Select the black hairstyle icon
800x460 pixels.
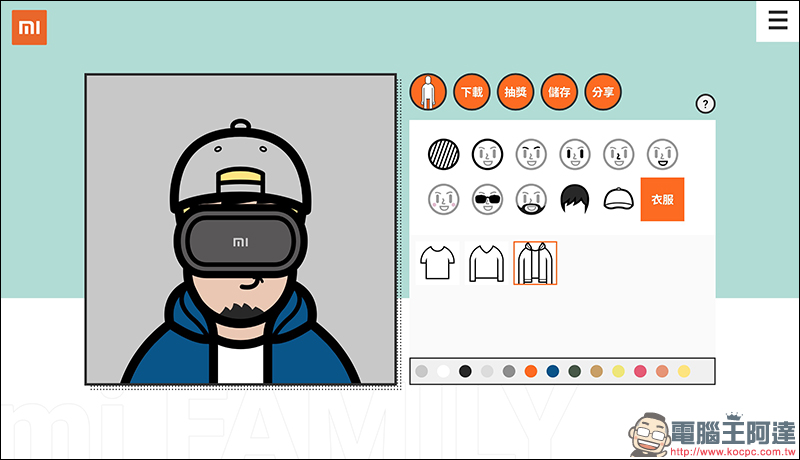pyautogui.click(x=575, y=199)
